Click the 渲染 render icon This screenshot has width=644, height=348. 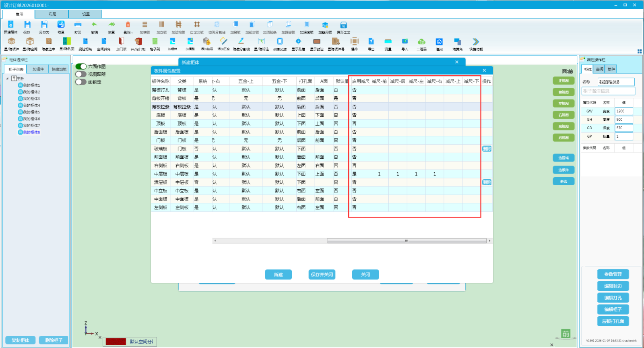tap(439, 43)
